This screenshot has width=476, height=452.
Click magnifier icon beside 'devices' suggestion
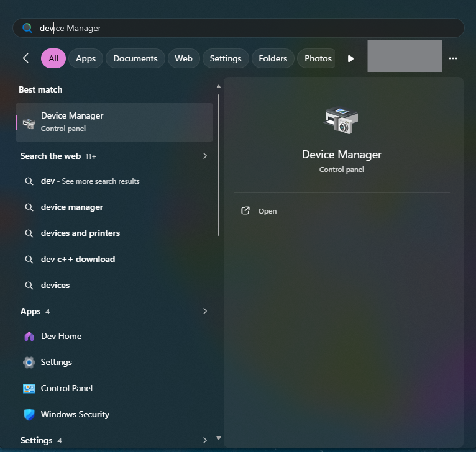[x=29, y=286]
